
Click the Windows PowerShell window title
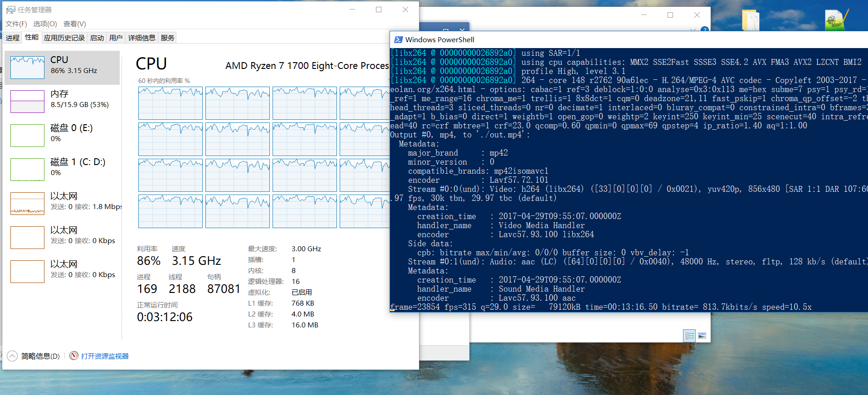439,39
